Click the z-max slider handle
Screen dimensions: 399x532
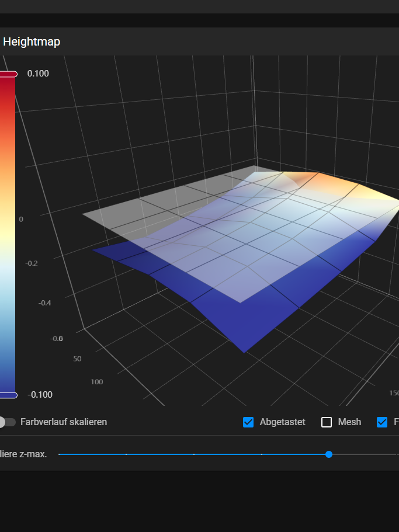[x=329, y=454]
